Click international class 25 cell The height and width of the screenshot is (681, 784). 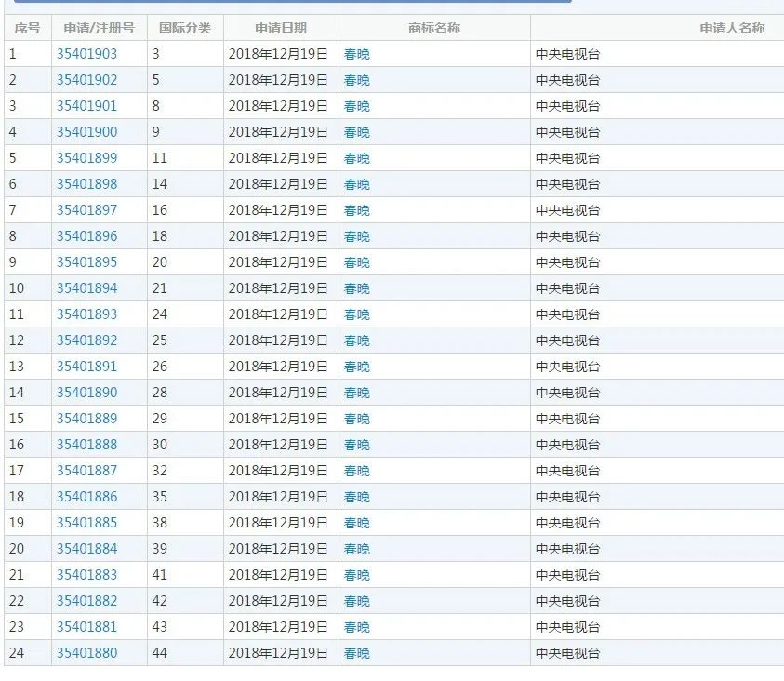click(x=185, y=340)
